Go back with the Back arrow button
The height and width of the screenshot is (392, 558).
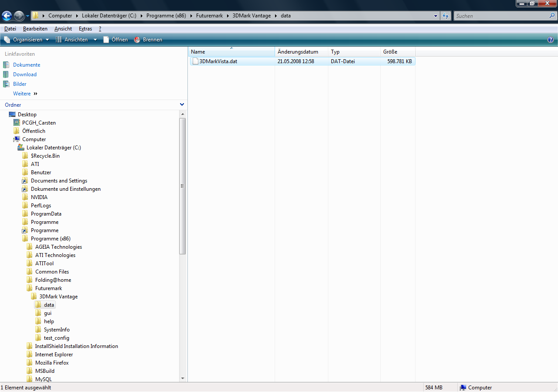click(7, 16)
